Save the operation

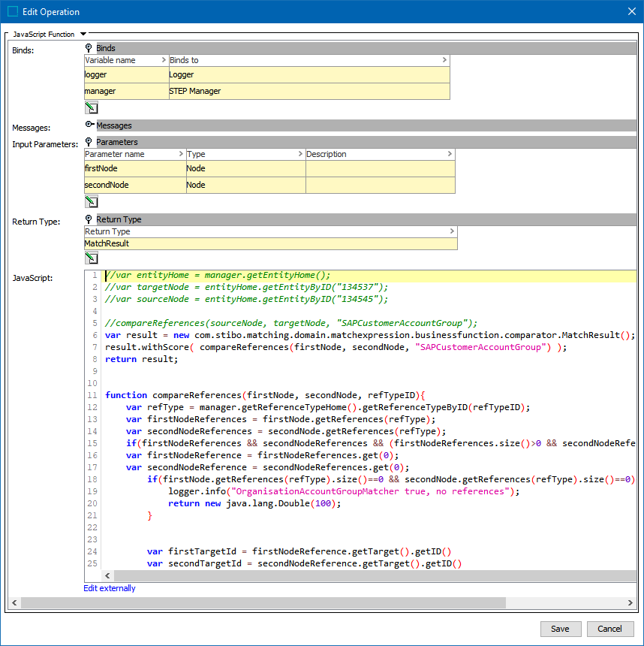pos(560,629)
